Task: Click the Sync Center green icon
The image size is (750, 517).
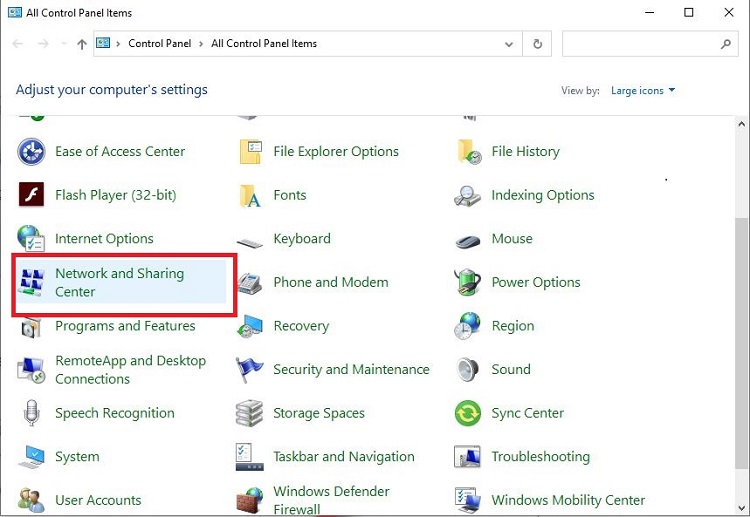Action: tap(467, 413)
